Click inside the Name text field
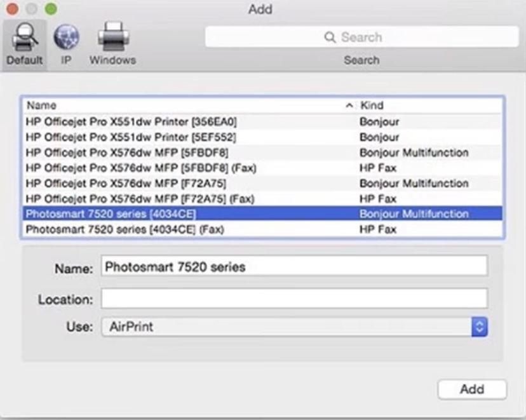Screen dimensions: 526x420 pos(286,268)
